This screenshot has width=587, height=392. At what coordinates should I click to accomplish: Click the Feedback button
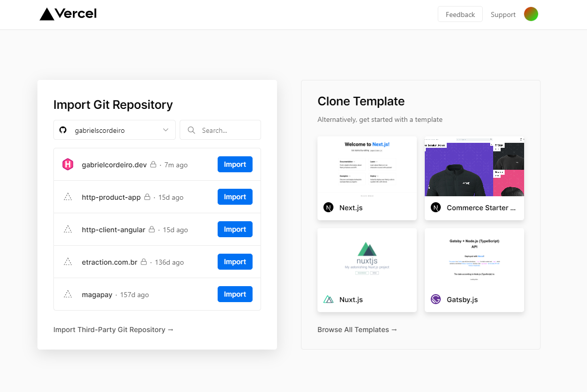[460, 14]
